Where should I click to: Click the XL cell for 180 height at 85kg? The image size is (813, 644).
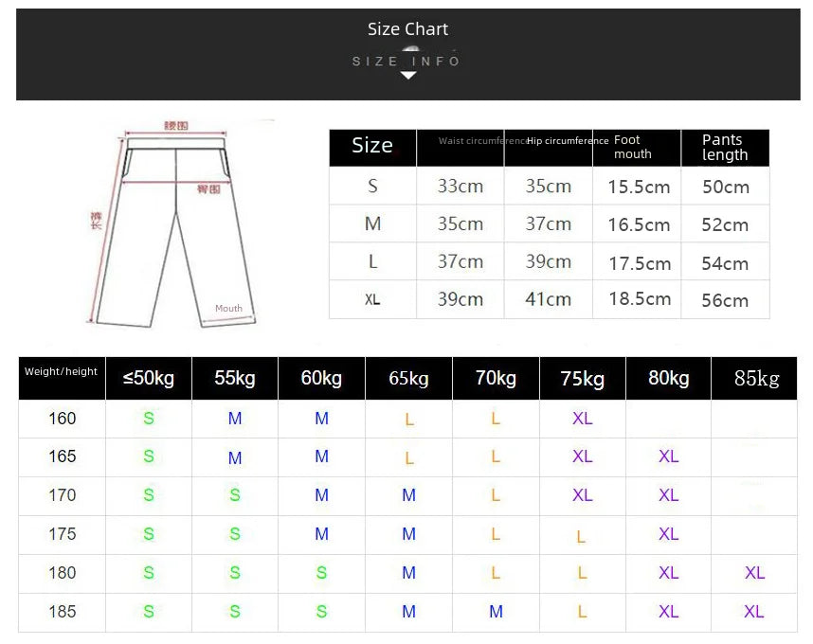pyautogui.click(x=754, y=573)
